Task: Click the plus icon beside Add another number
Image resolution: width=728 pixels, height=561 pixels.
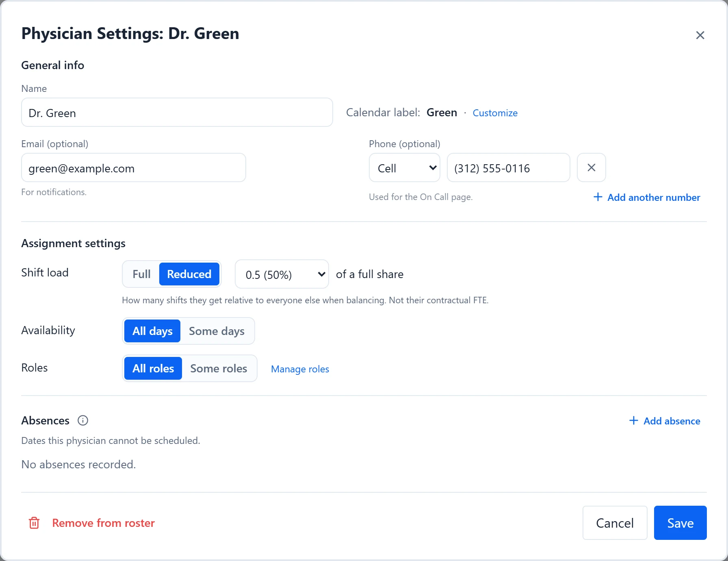Action: click(x=598, y=197)
